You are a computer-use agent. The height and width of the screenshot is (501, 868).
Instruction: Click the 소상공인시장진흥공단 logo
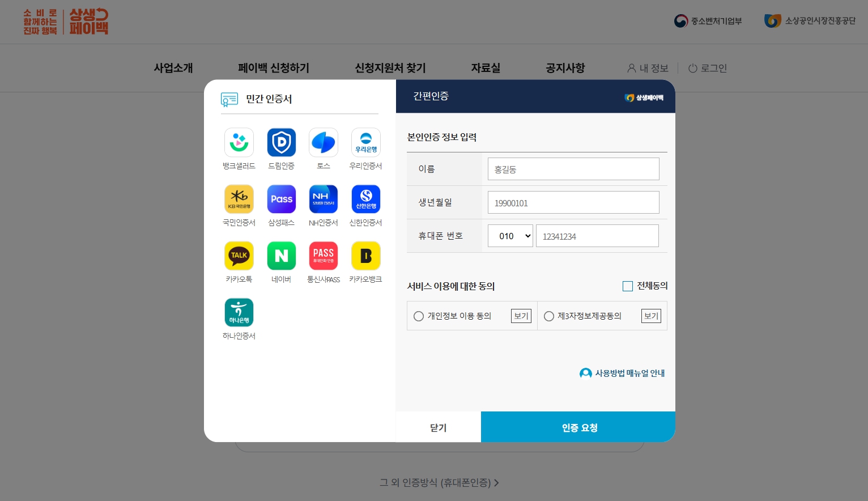tap(810, 21)
